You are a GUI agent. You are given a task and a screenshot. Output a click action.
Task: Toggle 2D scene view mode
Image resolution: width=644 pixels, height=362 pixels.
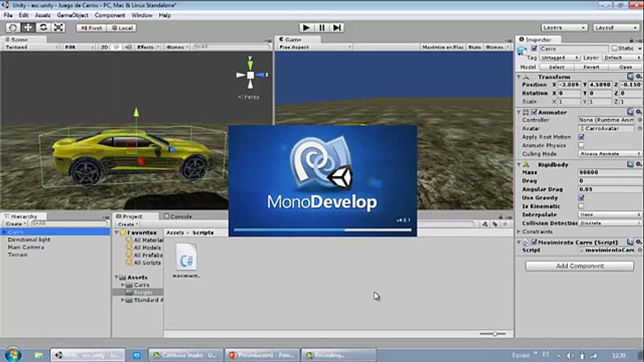104,47
